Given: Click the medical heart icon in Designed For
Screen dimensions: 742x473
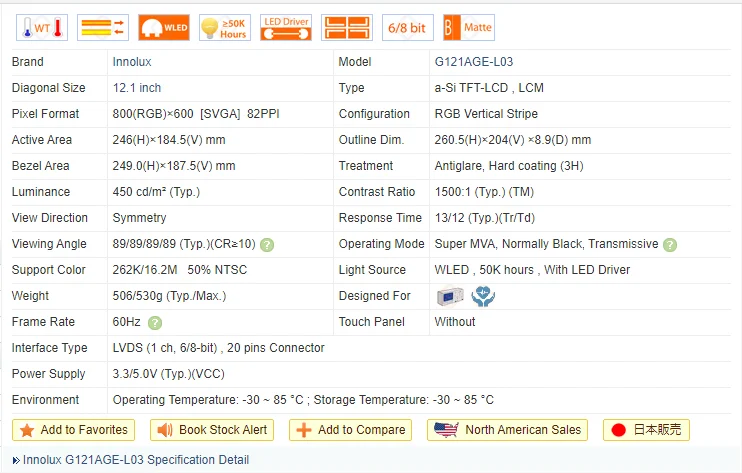Looking at the screenshot, I should pos(483,297).
